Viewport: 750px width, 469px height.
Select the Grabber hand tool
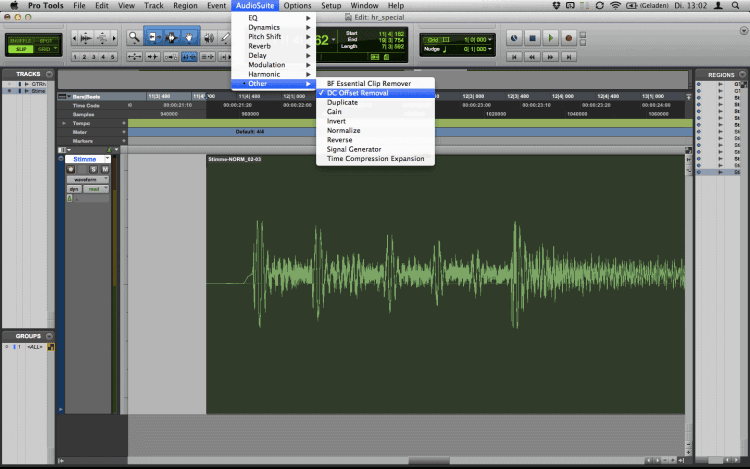(x=189, y=37)
